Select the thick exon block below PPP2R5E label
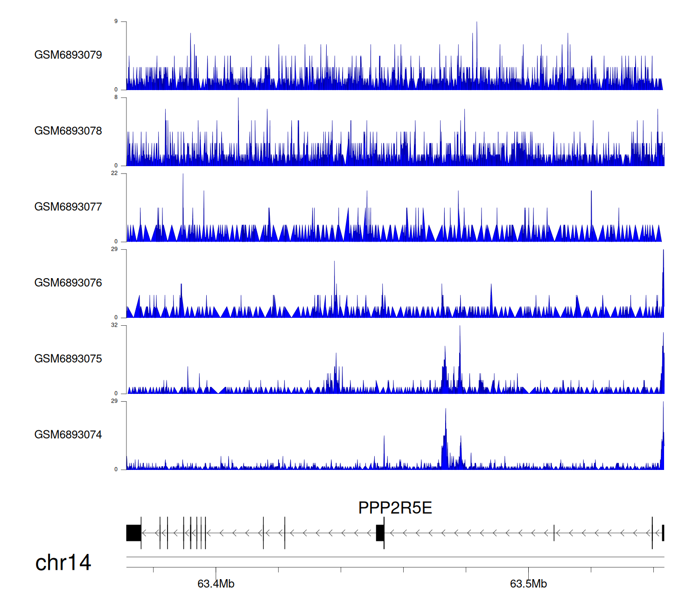This screenshot has width=700, height=616. 380,533
